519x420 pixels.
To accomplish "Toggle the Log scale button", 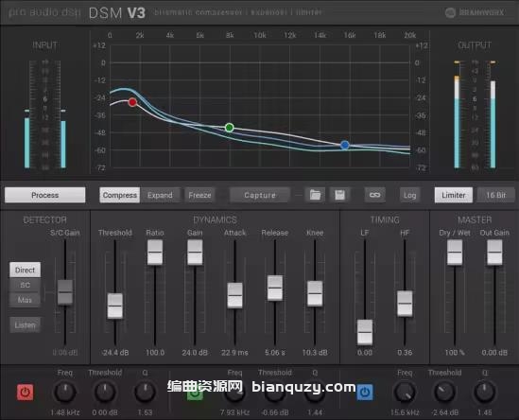I will [x=409, y=195].
